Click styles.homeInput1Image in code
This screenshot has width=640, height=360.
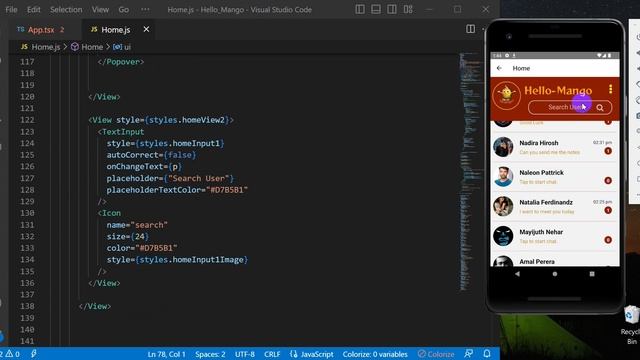pos(191,260)
